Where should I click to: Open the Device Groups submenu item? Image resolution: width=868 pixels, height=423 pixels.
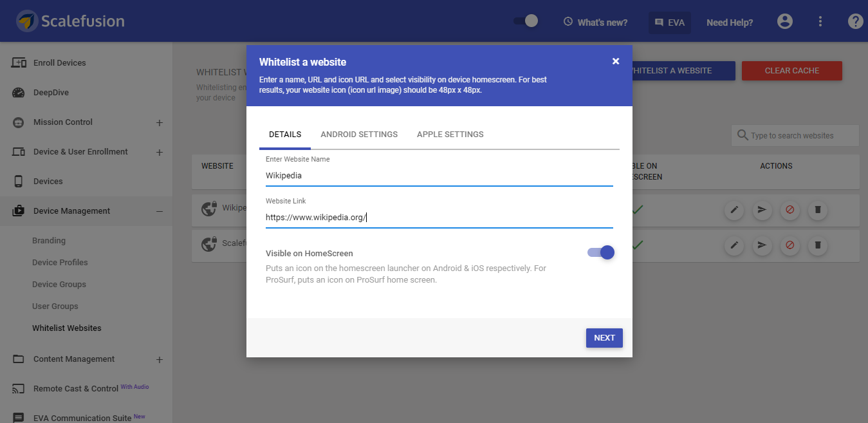tap(59, 285)
